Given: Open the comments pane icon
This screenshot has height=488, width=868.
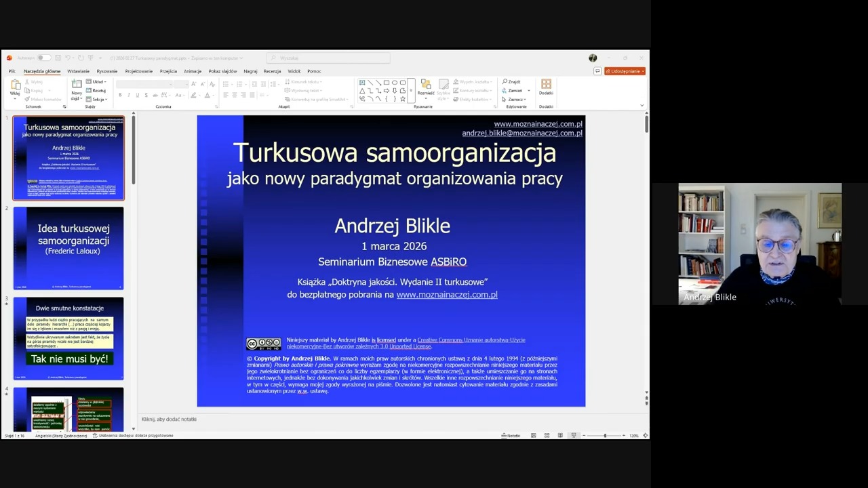Looking at the screenshot, I should click(597, 71).
